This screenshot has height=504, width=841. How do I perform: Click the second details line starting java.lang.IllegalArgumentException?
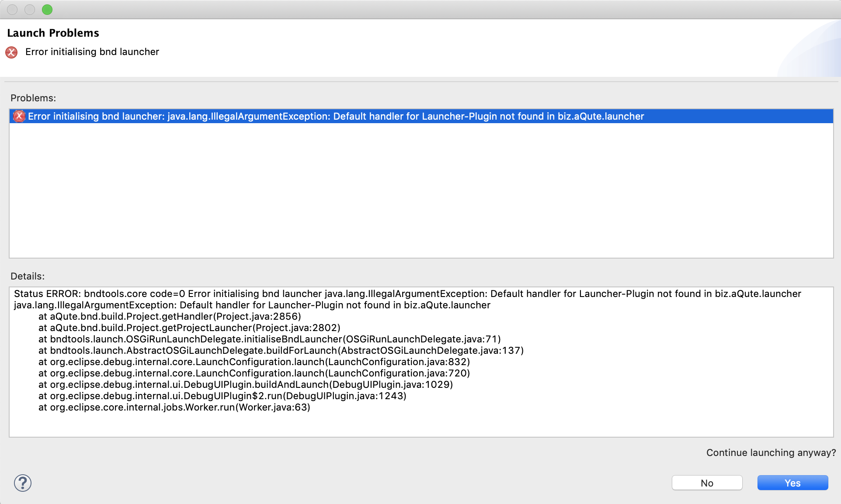(252, 305)
